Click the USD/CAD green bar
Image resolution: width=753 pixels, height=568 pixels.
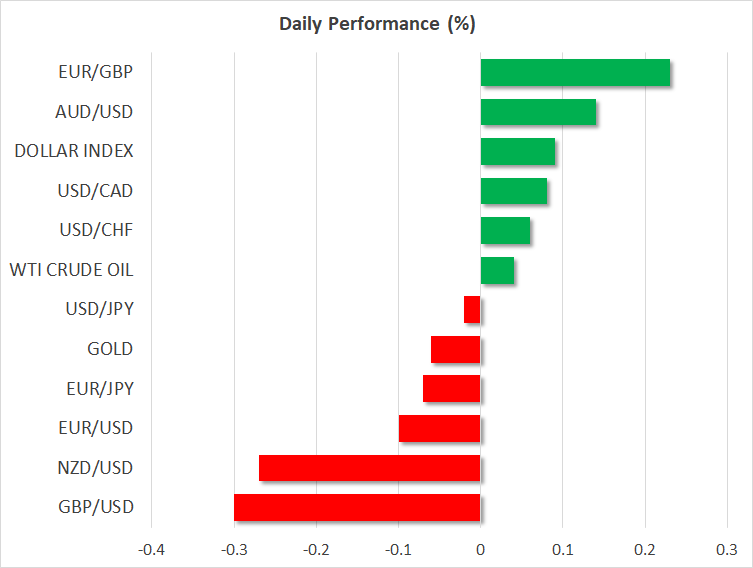(x=514, y=191)
